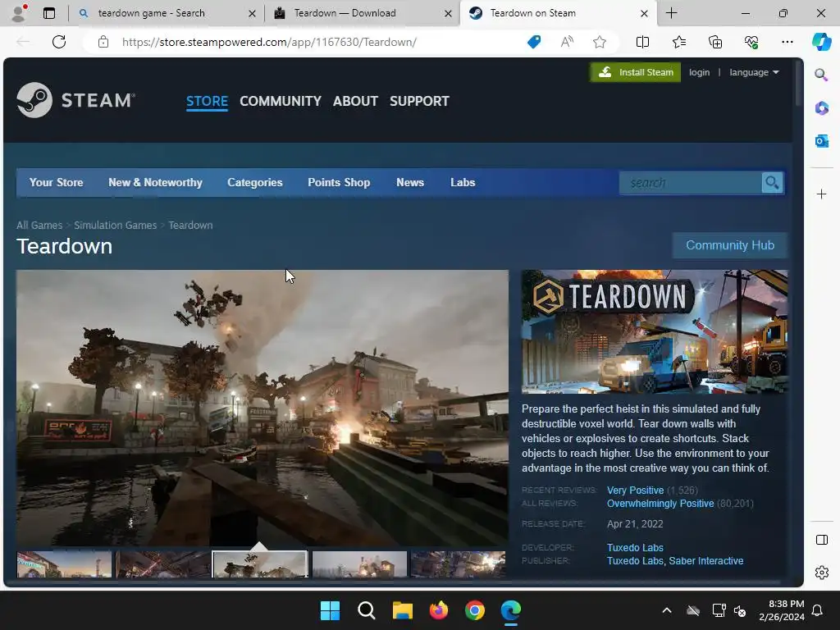Launch Google Chrome from the taskbar

point(475,610)
